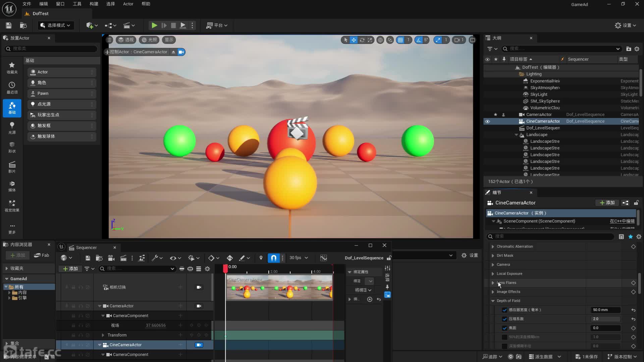Image resolution: width=644 pixels, height=362 pixels.
Task: Toggle sequencer snapping magnet icon
Action: pyautogui.click(x=273, y=258)
